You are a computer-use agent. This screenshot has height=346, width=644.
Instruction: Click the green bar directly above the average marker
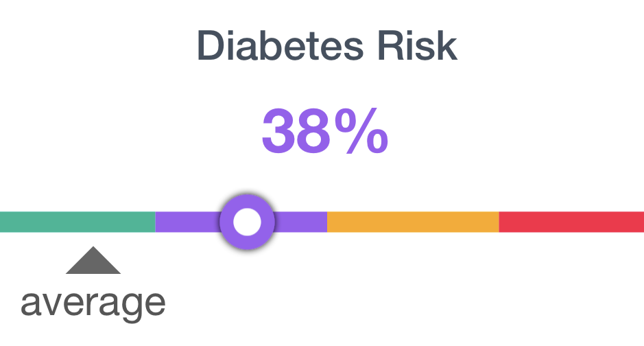[93, 222]
